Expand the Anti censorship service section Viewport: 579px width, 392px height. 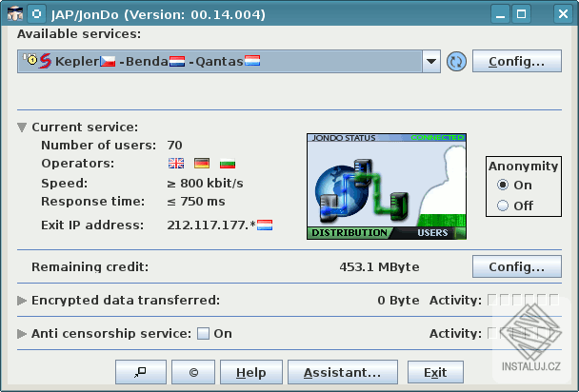(x=22, y=334)
